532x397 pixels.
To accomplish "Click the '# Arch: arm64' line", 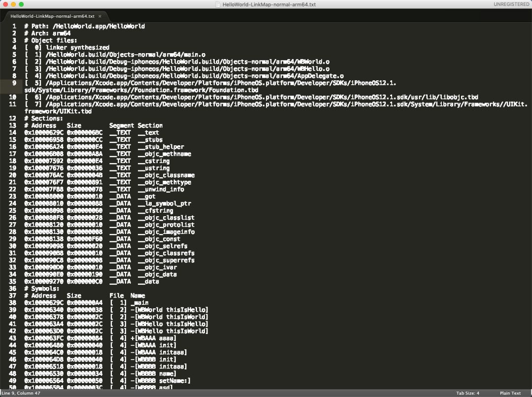I will (x=47, y=33).
